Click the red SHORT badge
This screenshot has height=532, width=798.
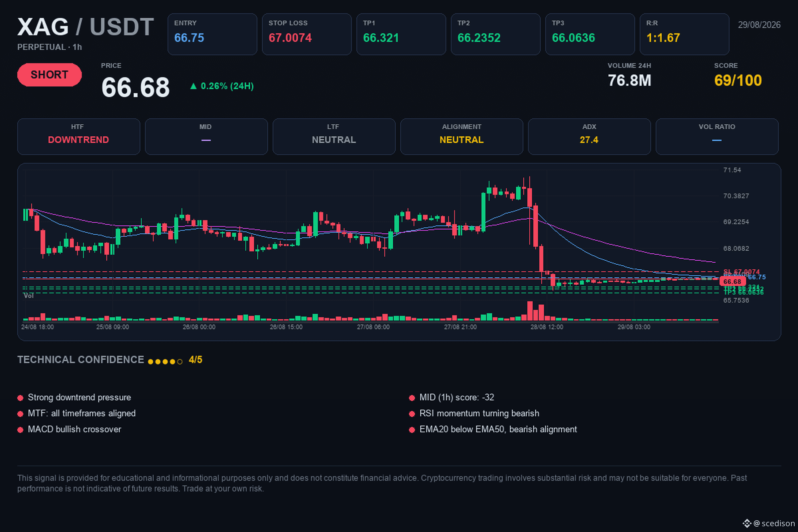(x=50, y=74)
